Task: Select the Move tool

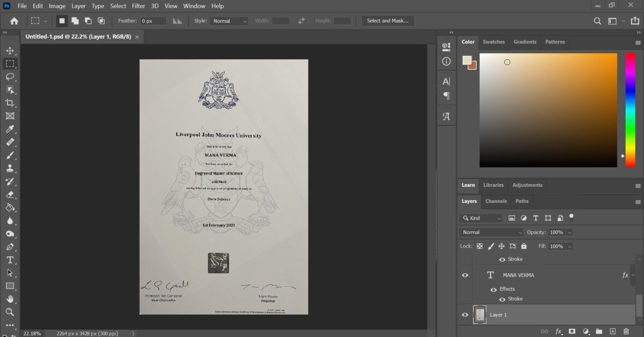Action: click(x=10, y=51)
